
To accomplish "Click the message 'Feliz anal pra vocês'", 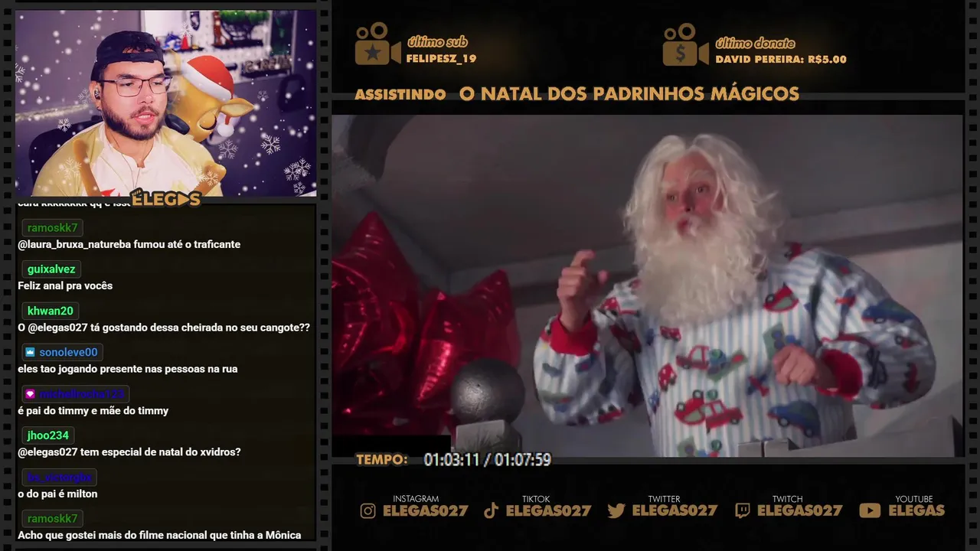I will (65, 285).
